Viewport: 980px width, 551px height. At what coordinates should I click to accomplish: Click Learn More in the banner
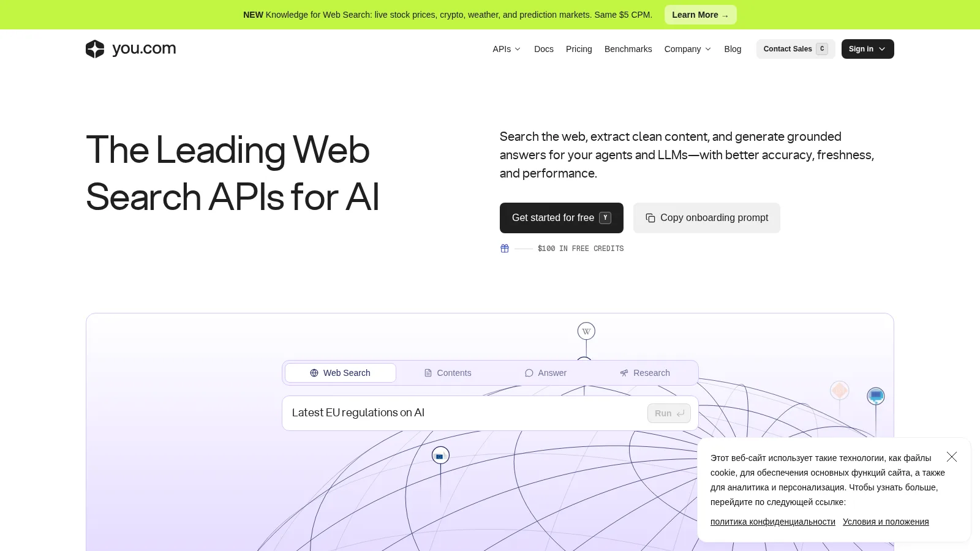tap(700, 15)
